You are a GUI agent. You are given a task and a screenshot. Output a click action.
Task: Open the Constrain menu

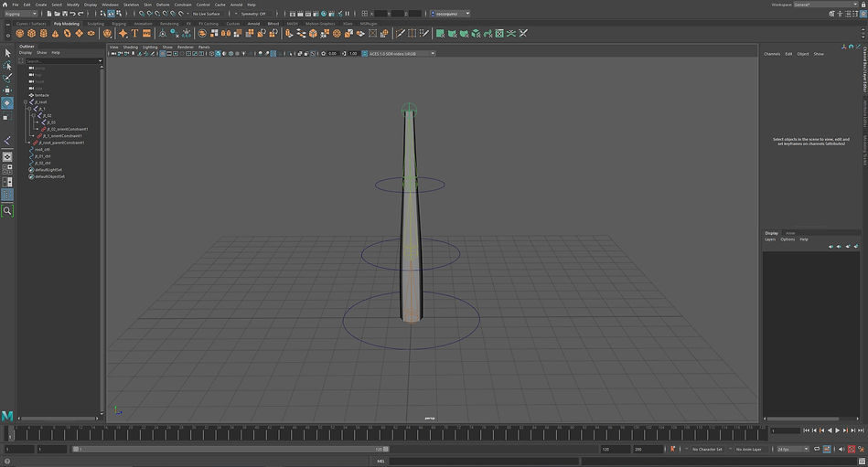(x=183, y=5)
